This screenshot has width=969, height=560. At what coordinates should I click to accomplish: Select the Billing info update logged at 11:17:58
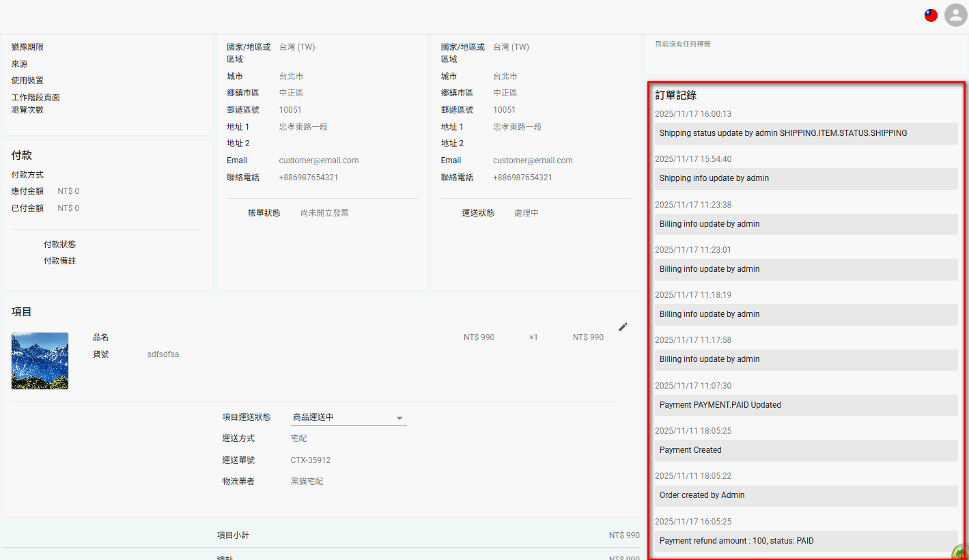coord(806,359)
